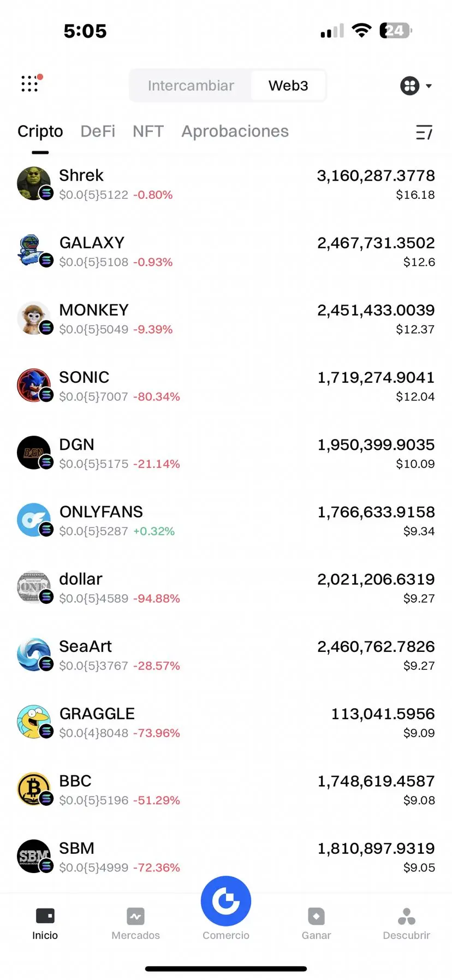This screenshot has height=980, width=452.
Task: Tap the Inicio wallet icon
Action: (45, 916)
